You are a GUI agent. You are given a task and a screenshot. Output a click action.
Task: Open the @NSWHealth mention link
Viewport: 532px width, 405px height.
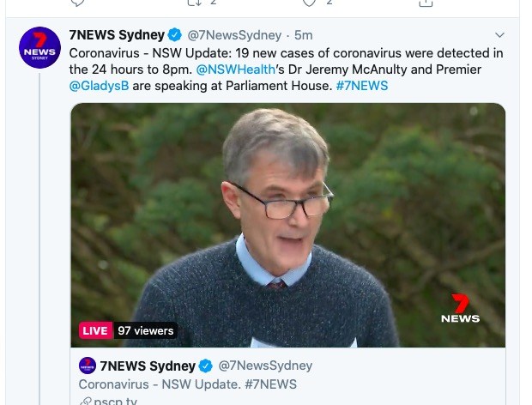pyautogui.click(x=236, y=70)
